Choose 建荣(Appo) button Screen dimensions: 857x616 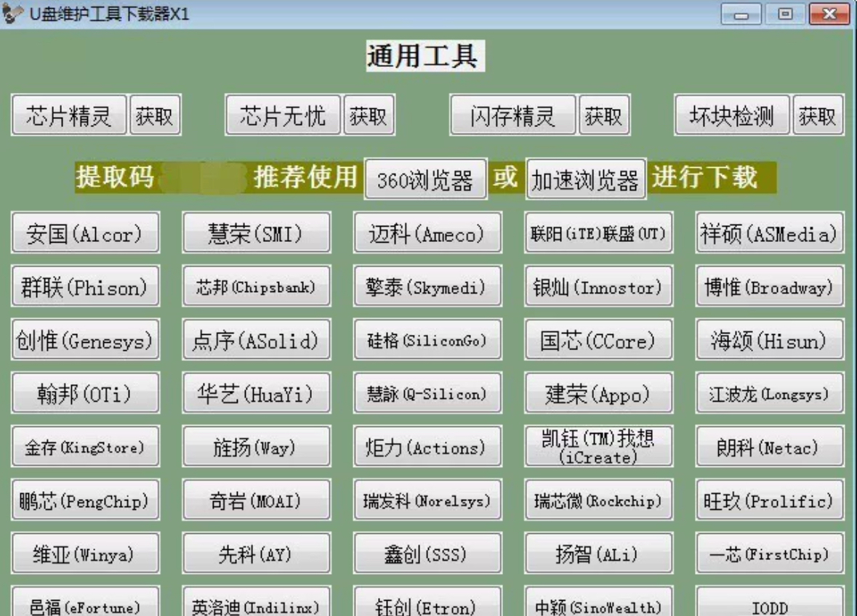(x=598, y=393)
